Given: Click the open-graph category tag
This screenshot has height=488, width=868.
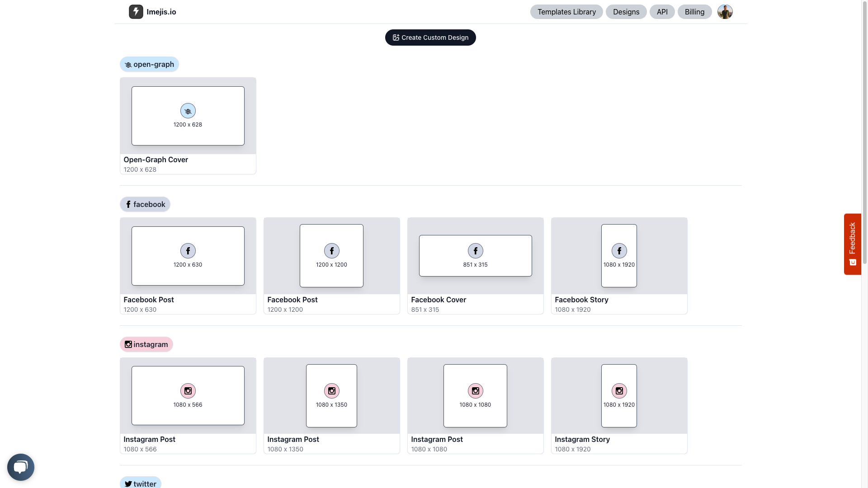Looking at the screenshot, I should coord(149,64).
